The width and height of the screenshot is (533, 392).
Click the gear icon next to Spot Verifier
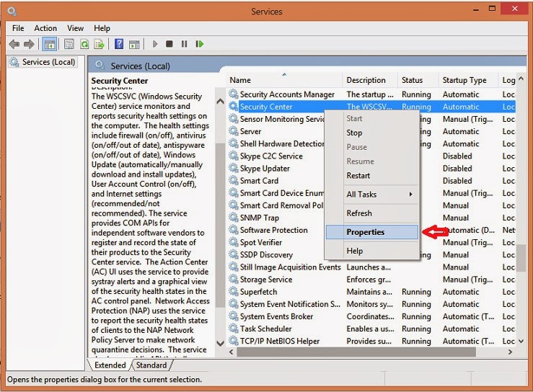(x=233, y=242)
